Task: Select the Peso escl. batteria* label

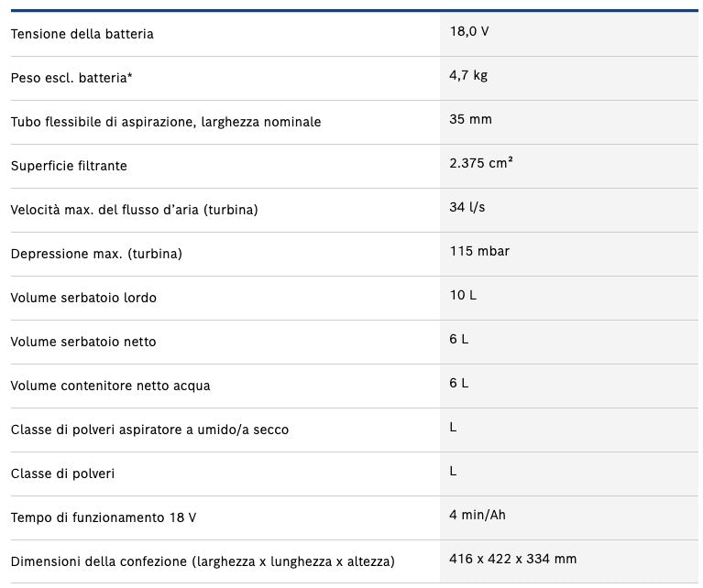Action: (x=71, y=78)
